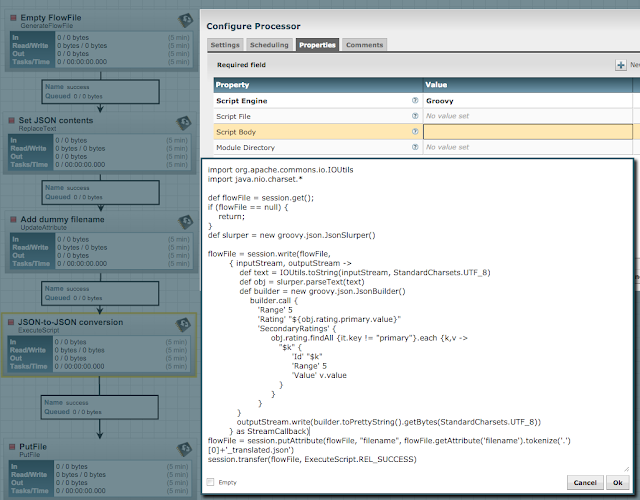640x500 pixels.
Task: Open help for Script Body property
Action: point(415,131)
